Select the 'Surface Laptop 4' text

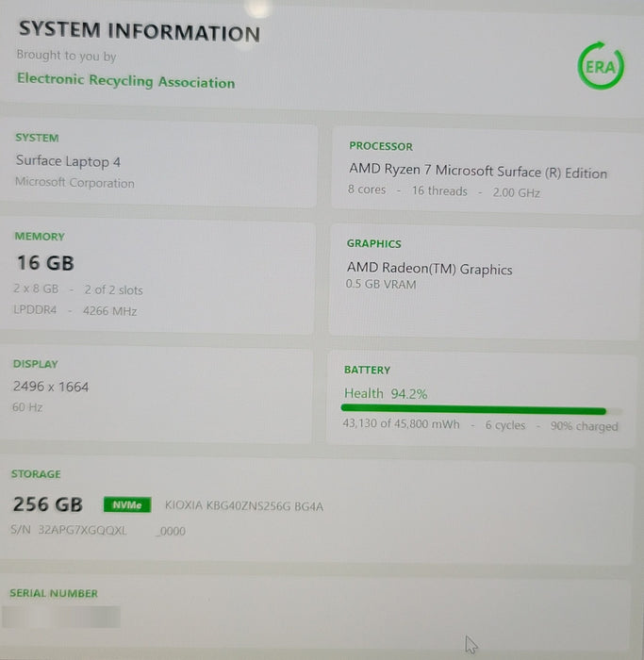coord(68,161)
